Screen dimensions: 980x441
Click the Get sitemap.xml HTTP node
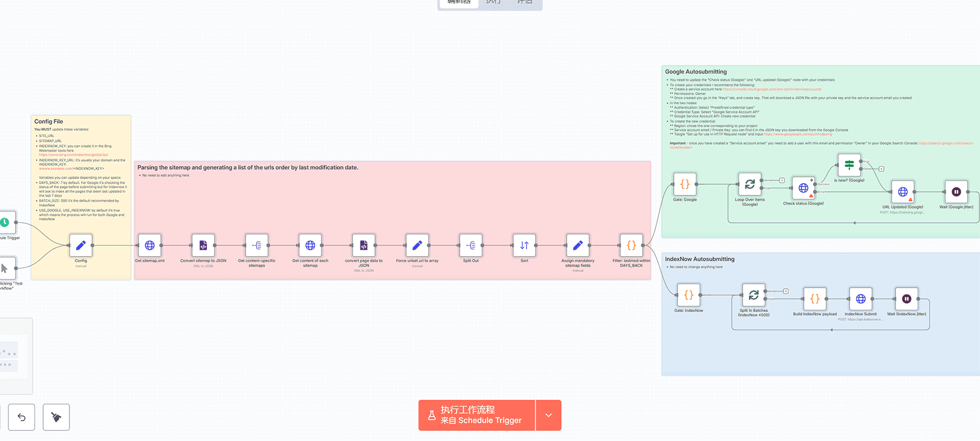point(149,246)
